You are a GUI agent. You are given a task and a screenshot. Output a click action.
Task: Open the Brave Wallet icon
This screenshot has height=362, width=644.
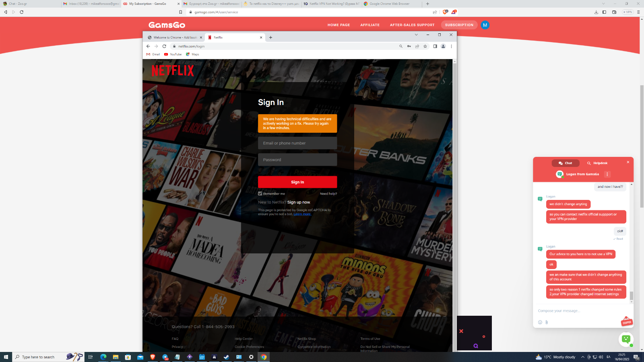coord(614,12)
